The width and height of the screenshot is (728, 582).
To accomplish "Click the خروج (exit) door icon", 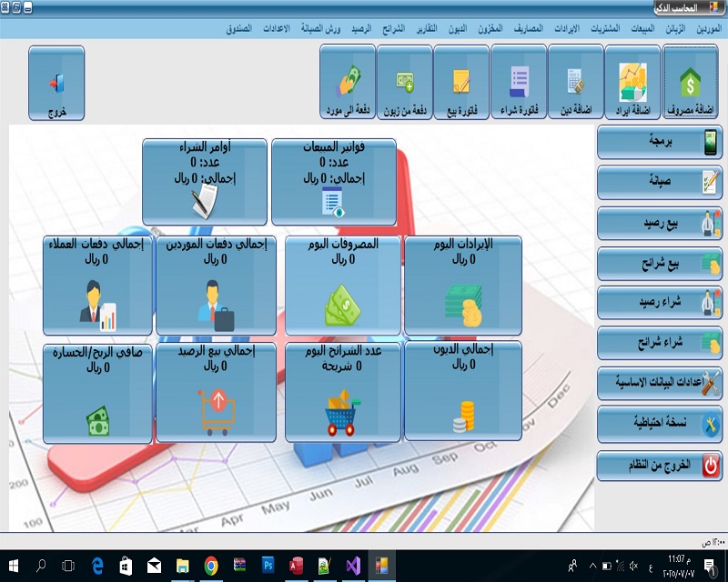I will coord(56,84).
